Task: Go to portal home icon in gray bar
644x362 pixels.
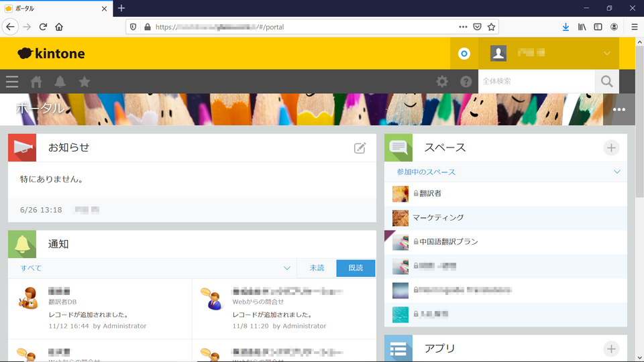Action: [36, 82]
